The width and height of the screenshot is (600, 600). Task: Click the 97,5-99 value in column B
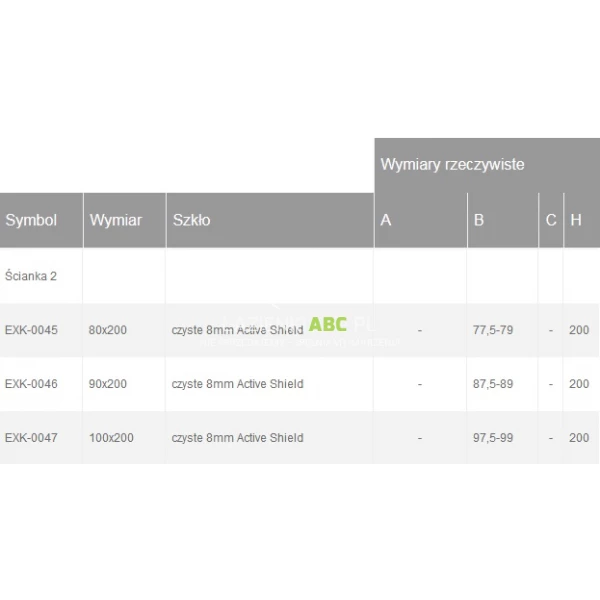coord(493,438)
